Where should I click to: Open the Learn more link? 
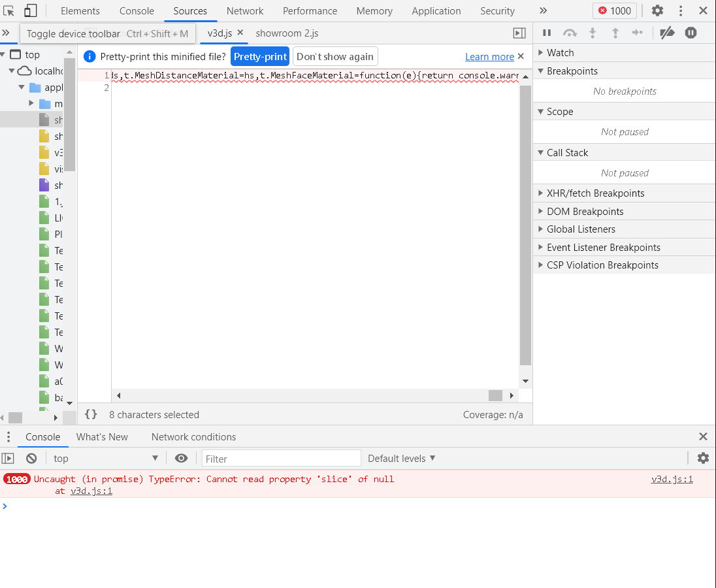(489, 57)
